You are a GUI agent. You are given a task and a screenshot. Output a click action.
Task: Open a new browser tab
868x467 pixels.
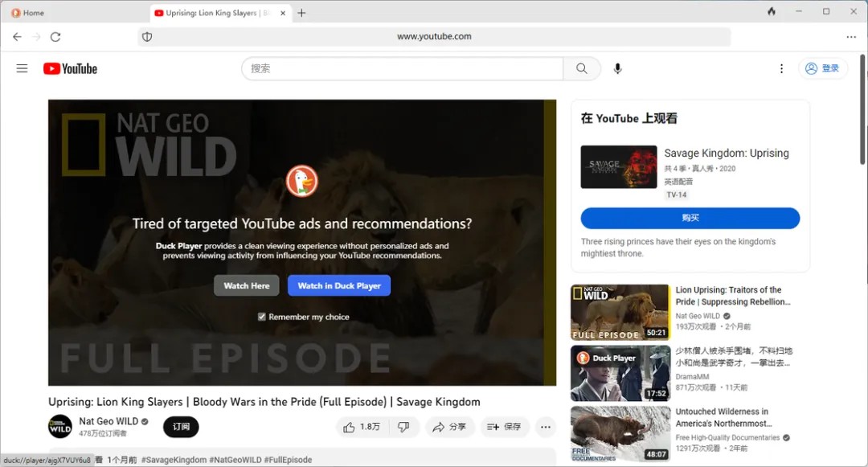pos(301,13)
